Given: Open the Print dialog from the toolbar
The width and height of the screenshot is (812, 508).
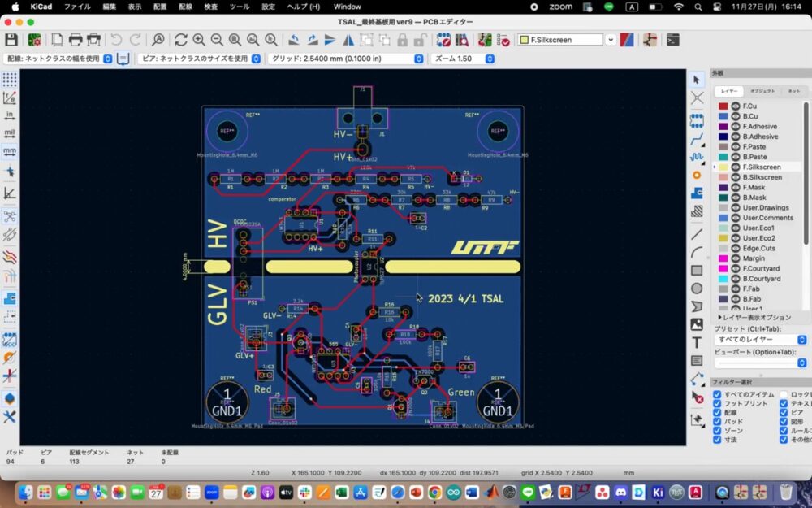Looking at the screenshot, I should click(76, 39).
